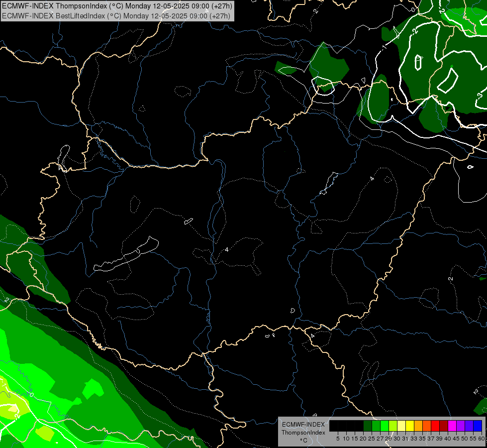
Task: Click the legend tick value 5
Action: [338, 439]
